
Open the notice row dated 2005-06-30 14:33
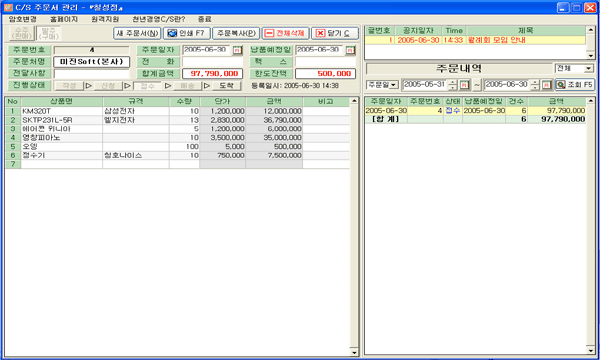475,40
